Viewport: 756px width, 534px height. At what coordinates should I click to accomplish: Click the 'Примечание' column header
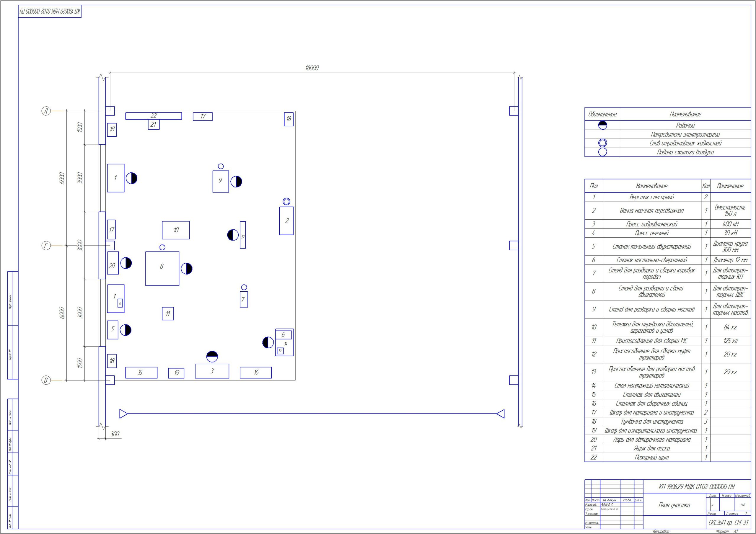(x=730, y=186)
